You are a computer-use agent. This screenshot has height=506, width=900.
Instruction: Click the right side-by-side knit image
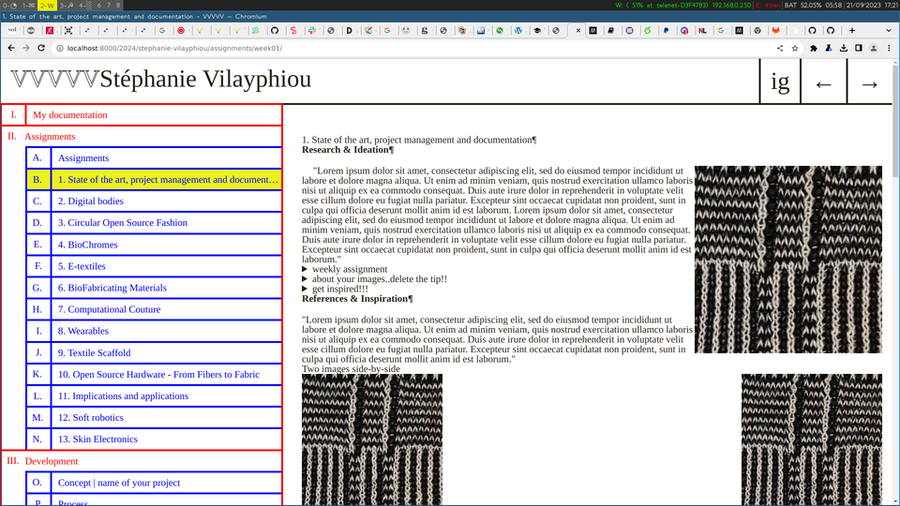click(x=812, y=439)
